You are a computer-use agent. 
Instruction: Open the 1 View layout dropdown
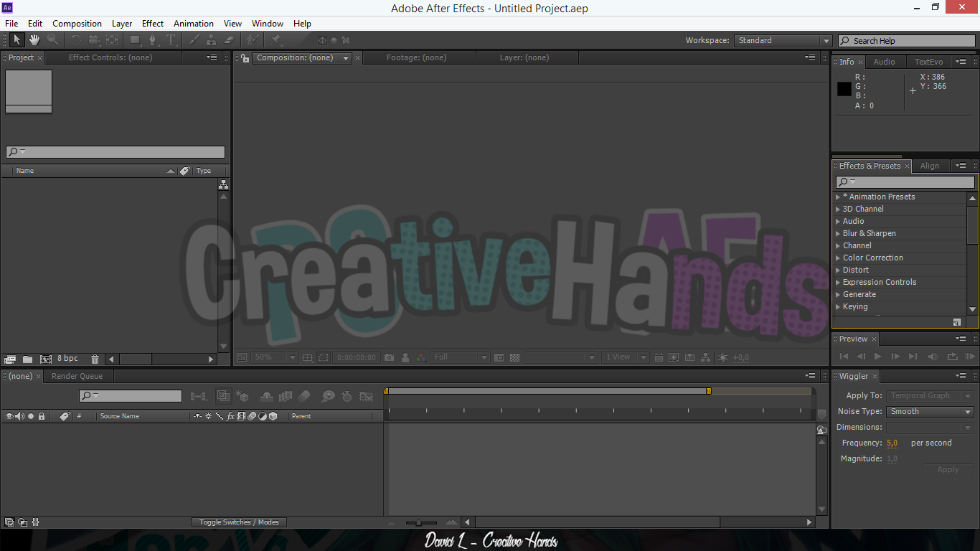[625, 357]
